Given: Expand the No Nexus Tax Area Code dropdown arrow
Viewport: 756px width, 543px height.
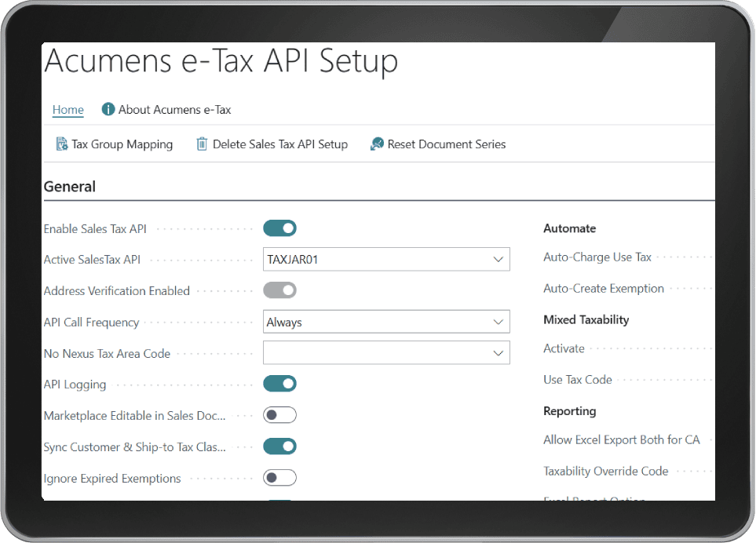Looking at the screenshot, I should (x=499, y=353).
